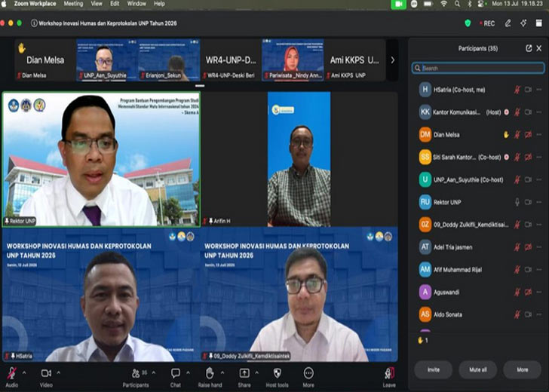Screen dimensions: 549x392
Task: Open more options for Rektor UNP row
Action: click(x=539, y=202)
